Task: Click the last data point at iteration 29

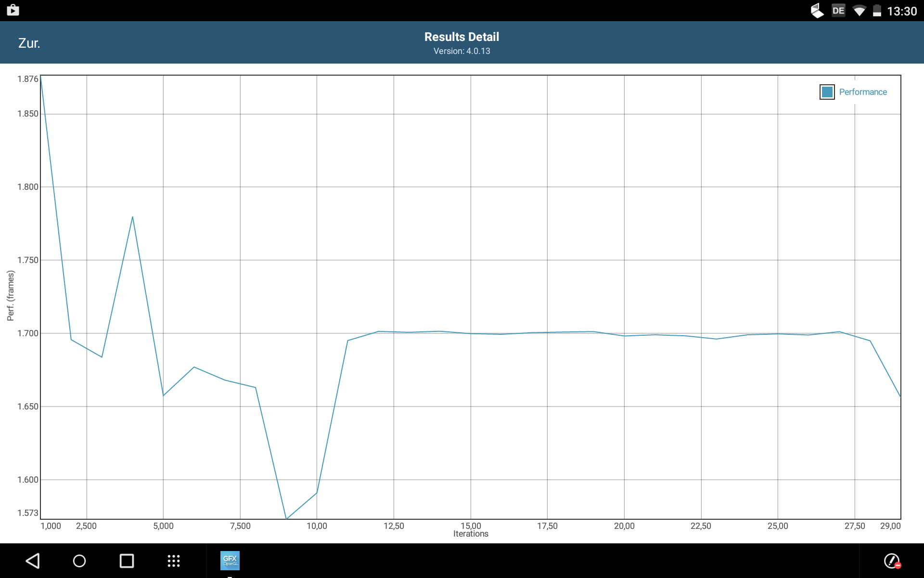Action: [900, 396]
